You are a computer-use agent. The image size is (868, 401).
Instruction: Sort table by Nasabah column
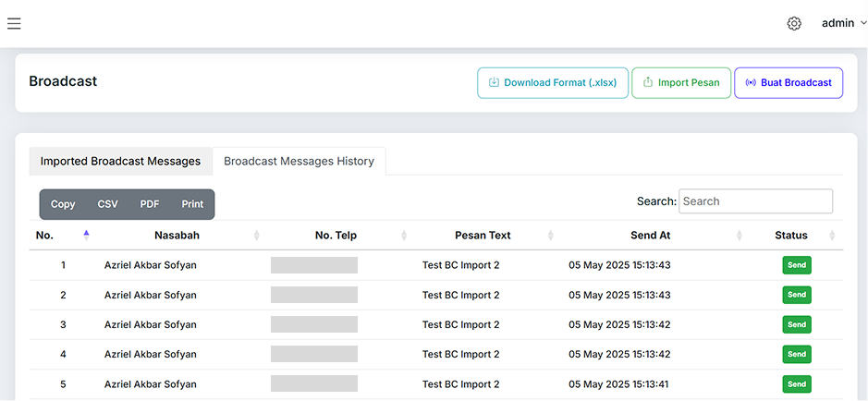coord(256,236)
